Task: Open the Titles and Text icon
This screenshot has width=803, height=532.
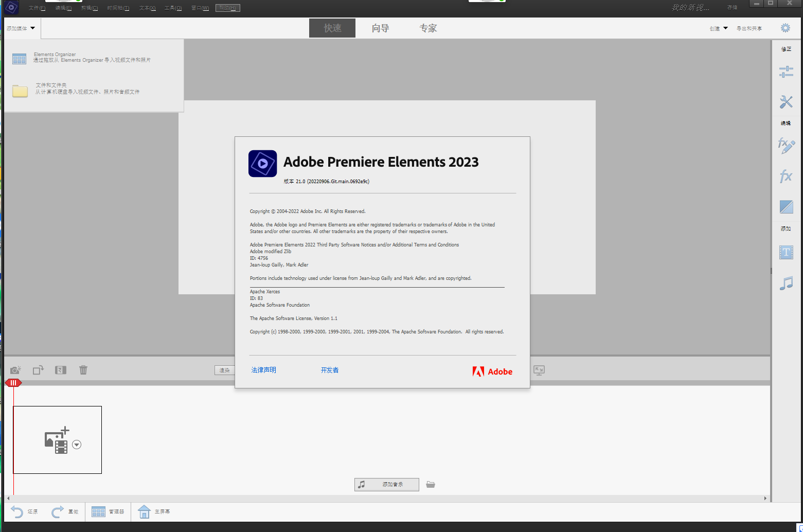Action: [786, 252]
